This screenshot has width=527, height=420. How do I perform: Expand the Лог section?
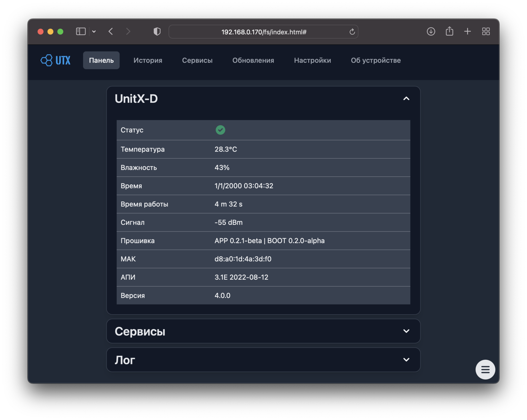pos(406,360)
